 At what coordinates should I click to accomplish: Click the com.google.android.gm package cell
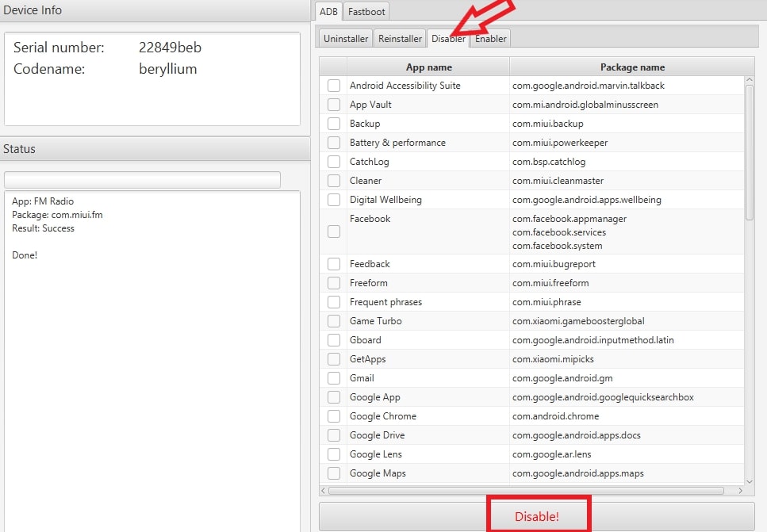click(x=627, y=378)
